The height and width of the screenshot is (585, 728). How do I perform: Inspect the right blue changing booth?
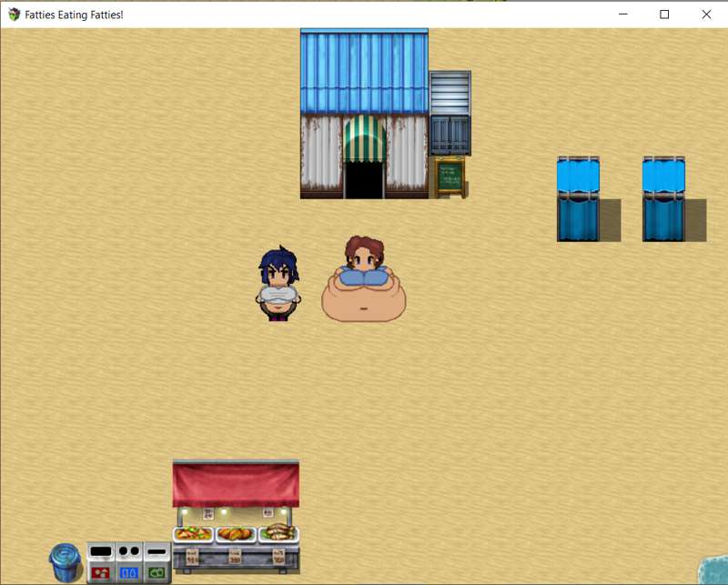click(x=663, y=198)
